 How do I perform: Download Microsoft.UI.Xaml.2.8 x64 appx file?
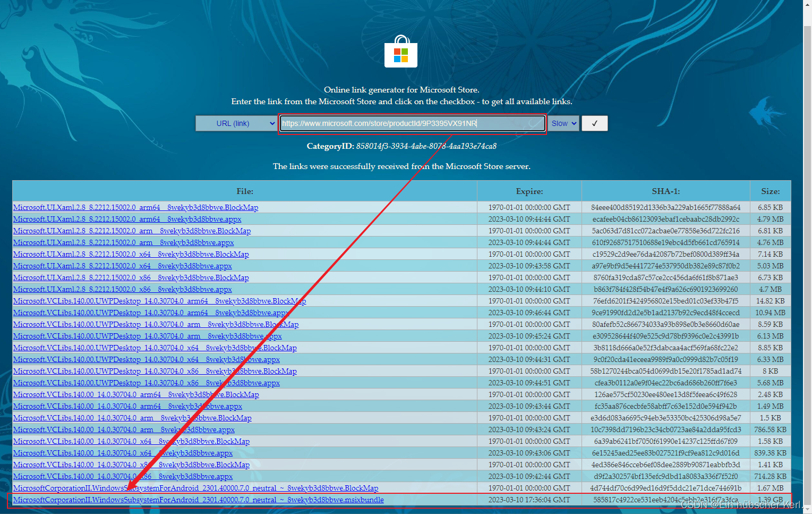123,266
